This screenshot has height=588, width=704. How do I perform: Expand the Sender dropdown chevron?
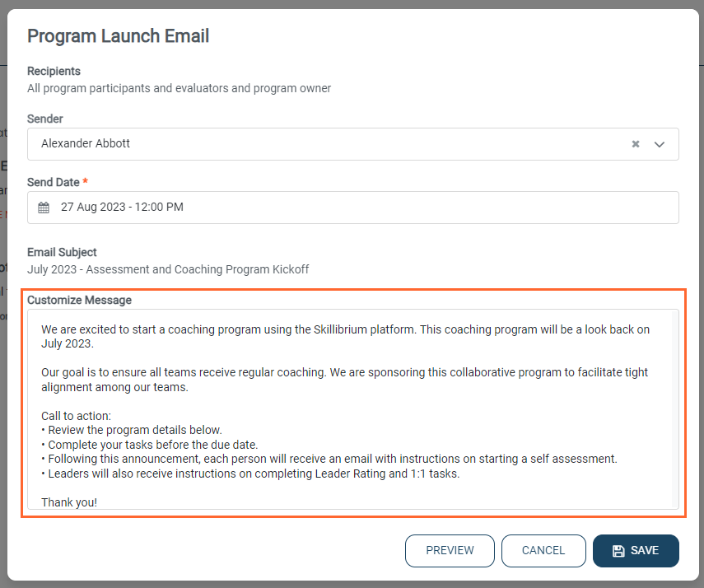click(x=659, y=144)
